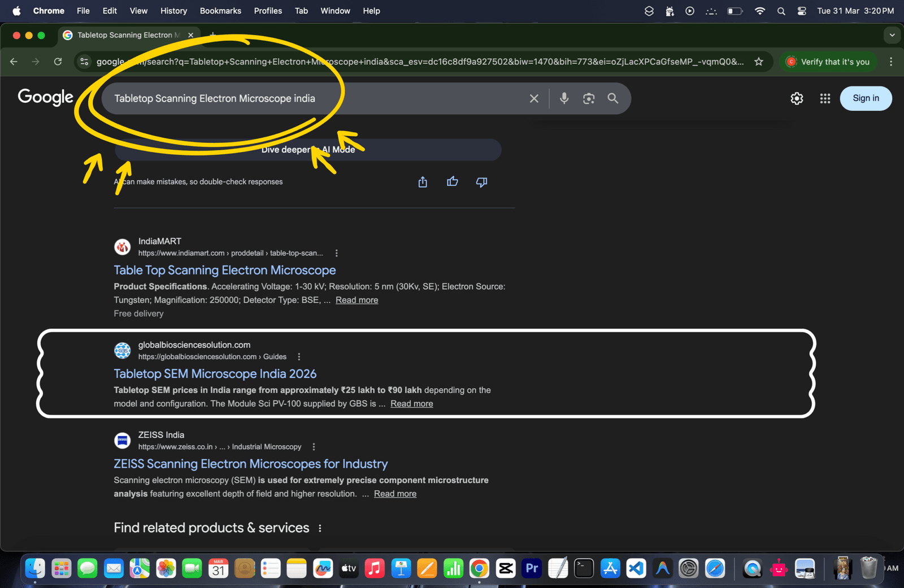This screenshot has width=904, height=588.
Task: Open Google quick settings gear
Action: 797,98
